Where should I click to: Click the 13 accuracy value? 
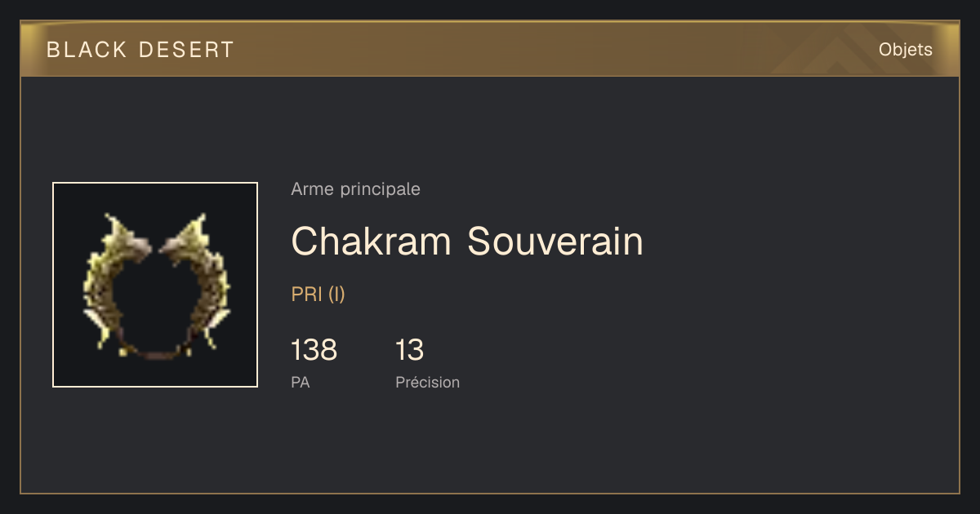click(410, 350)
